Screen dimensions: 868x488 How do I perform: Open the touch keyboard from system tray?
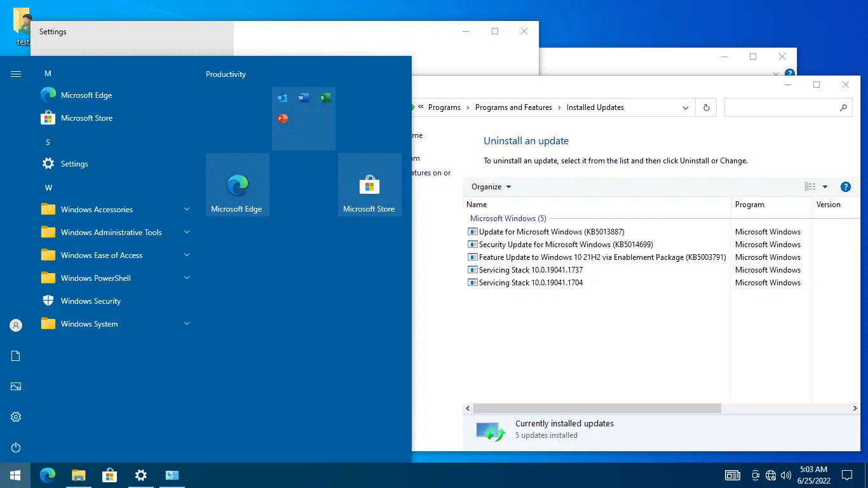(733, 475)
